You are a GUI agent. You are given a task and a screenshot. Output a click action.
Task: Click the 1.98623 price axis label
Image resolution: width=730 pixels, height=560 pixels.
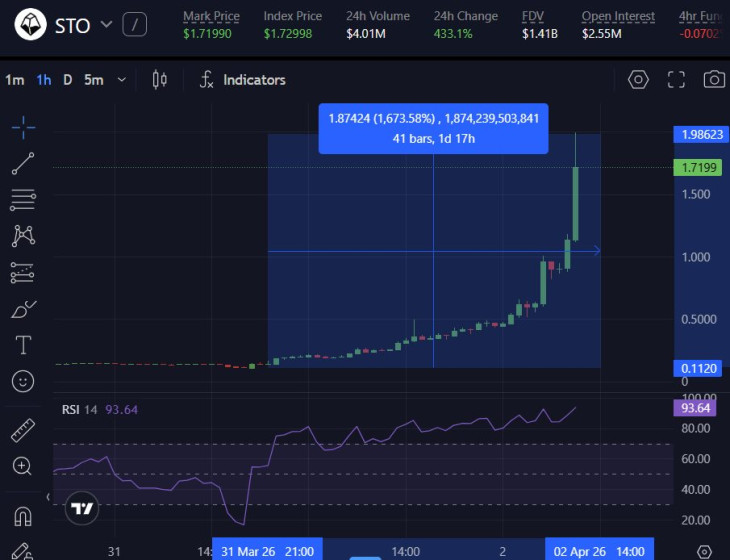click(701, 135)
